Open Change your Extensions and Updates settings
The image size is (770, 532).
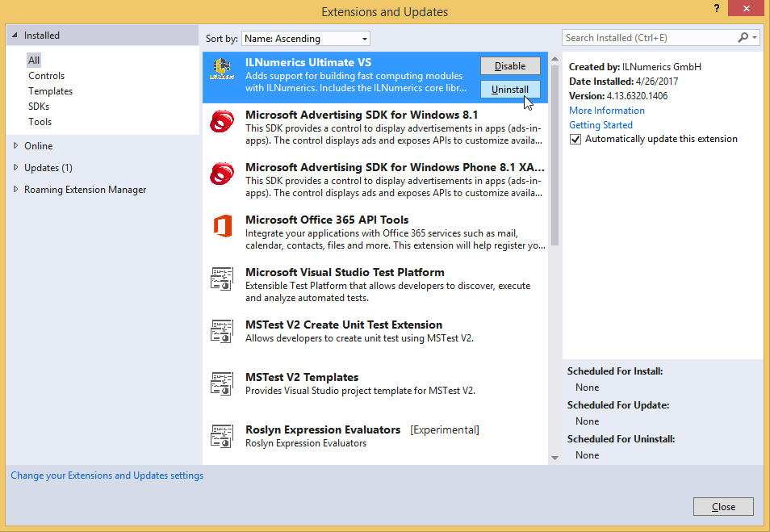point(107,475)
